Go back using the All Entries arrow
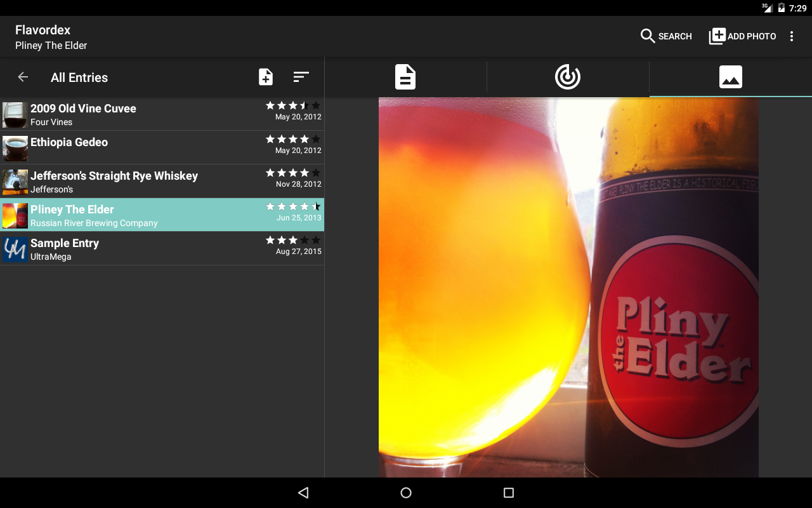812x508 pixels. coord(23,77)
